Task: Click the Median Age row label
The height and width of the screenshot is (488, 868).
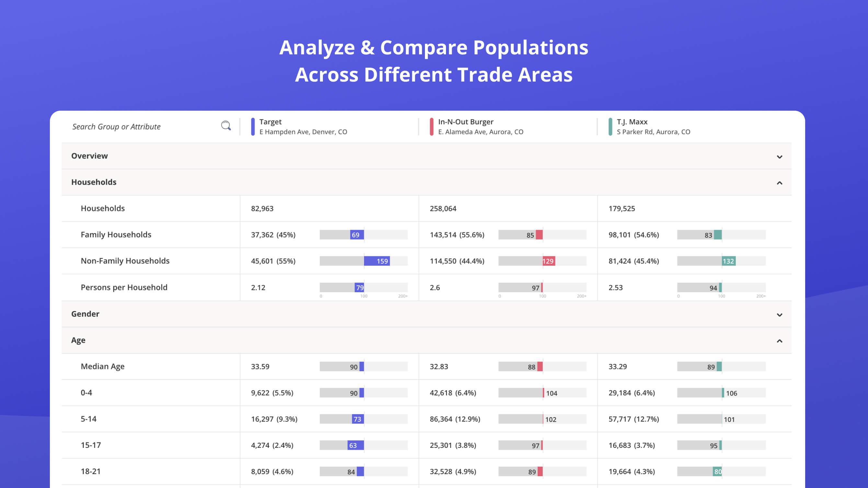Action: (x=102, y=366)
